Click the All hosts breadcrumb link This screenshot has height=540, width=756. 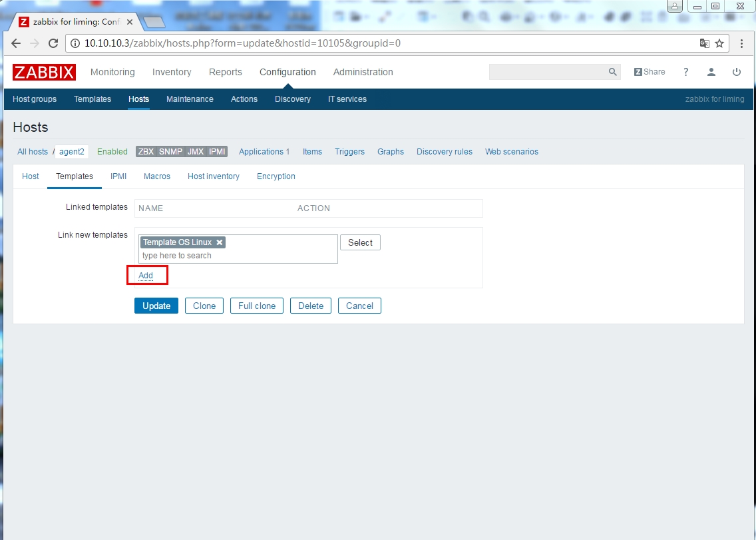(x=33, y=152)
